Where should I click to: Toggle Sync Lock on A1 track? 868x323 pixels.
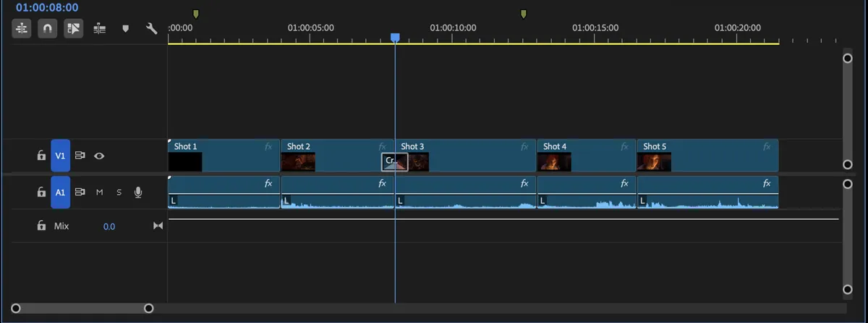80,193
